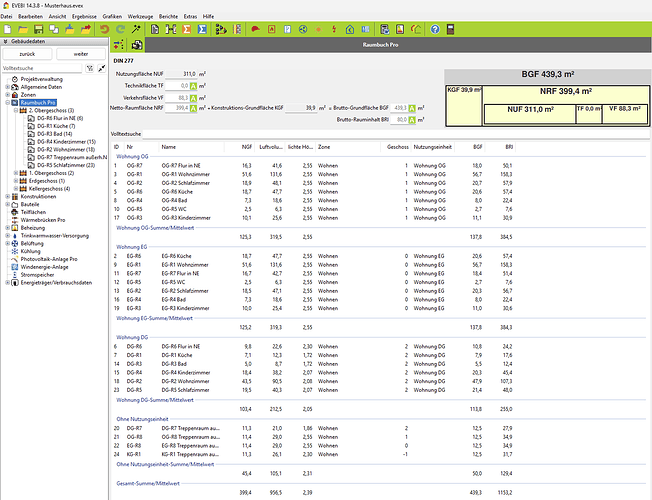
Task: Click the export folder icon with red arrow
Action: pos(86,29)
